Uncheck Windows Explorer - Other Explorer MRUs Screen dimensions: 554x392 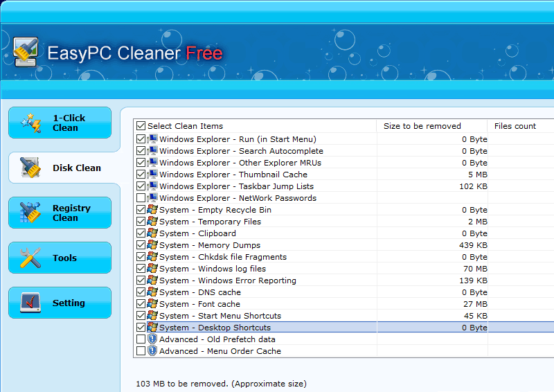141,163
